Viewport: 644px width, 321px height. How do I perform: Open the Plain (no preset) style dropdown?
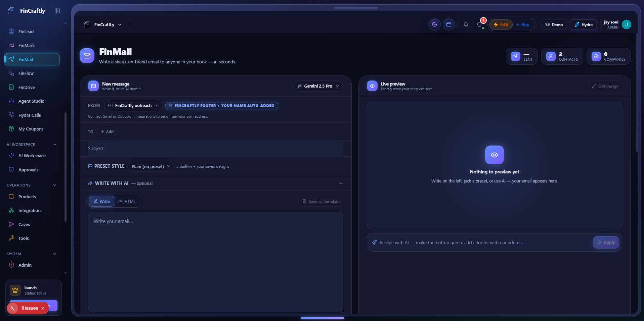(151, 166)
